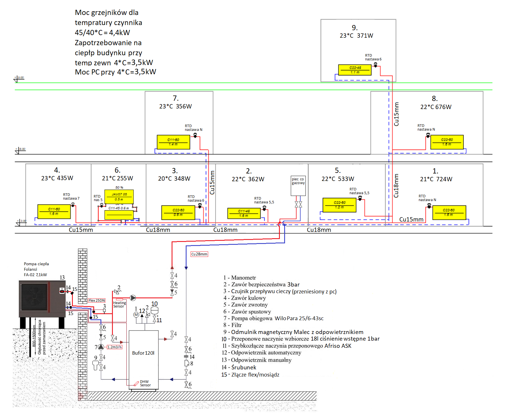Viewport: 505px width, 420px height.
Task: Pick the C22-60 radiator in room 8
Action: [x=447, y=142]
